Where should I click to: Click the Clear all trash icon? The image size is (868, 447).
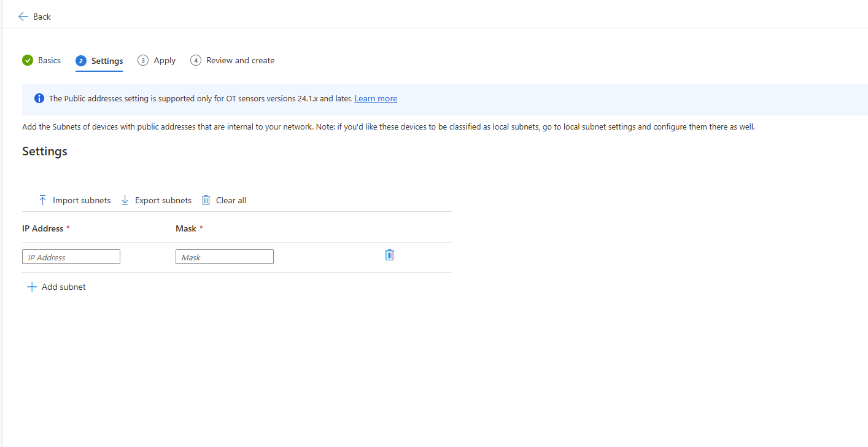click(206, 200)
